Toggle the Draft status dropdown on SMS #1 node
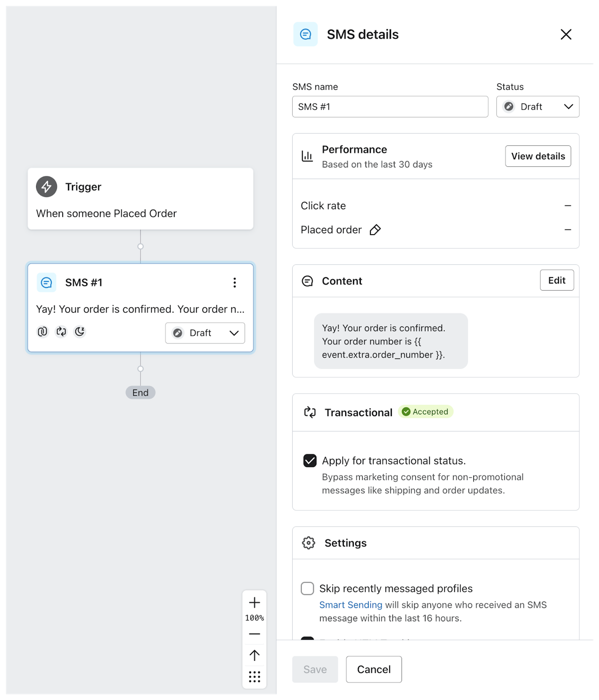The image size is (599, 700). pos(235,332)
